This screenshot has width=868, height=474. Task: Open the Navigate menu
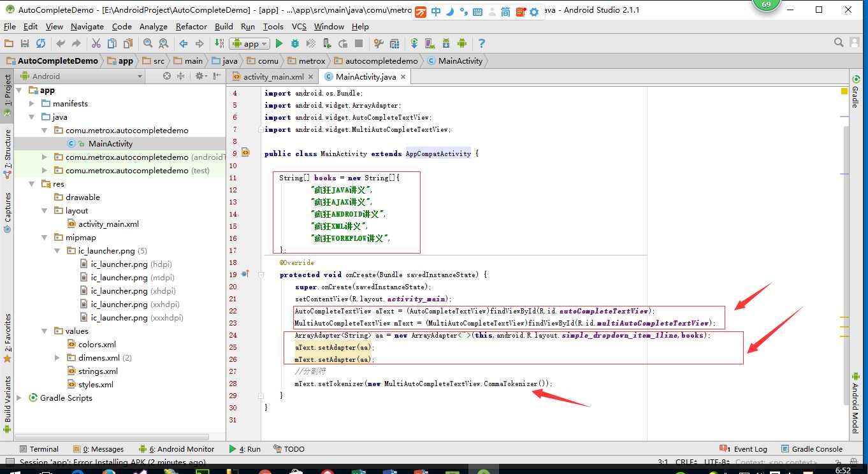click(87, 27)
